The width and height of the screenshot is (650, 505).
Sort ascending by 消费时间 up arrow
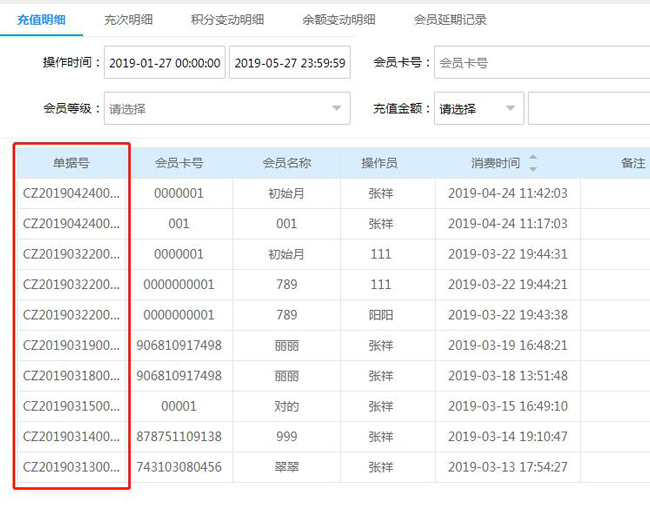(x=533, y=157)
